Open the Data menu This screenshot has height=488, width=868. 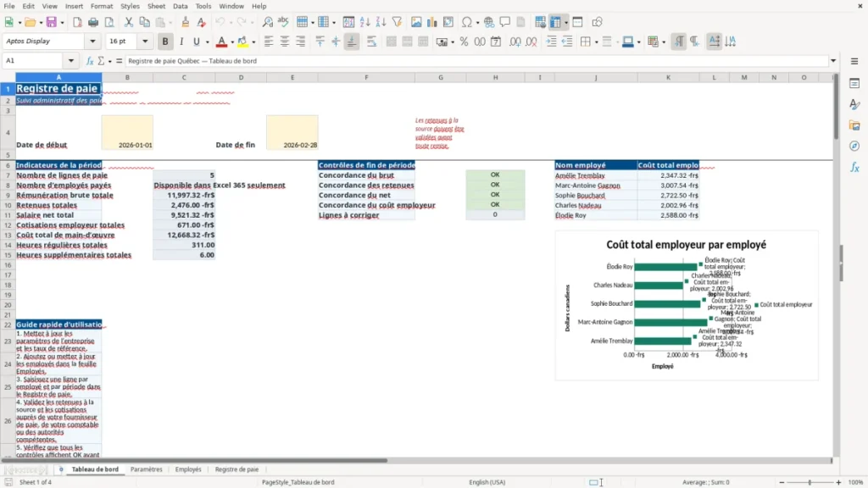180,6
